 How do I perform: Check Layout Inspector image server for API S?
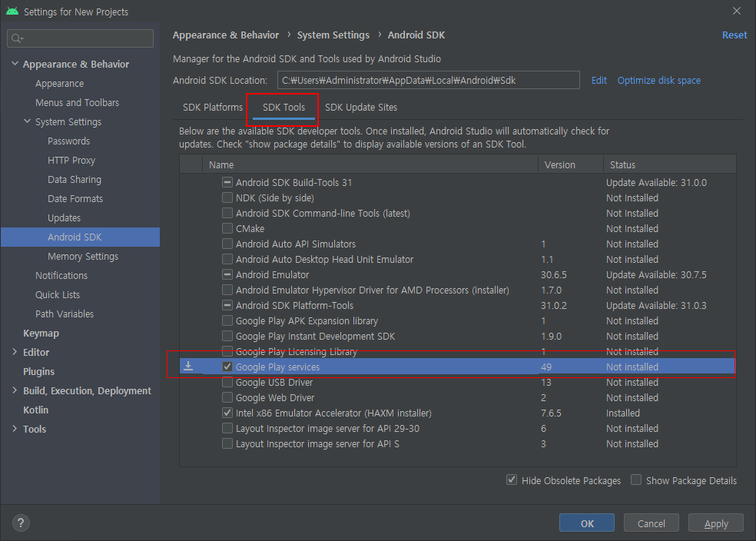point(227,443)
